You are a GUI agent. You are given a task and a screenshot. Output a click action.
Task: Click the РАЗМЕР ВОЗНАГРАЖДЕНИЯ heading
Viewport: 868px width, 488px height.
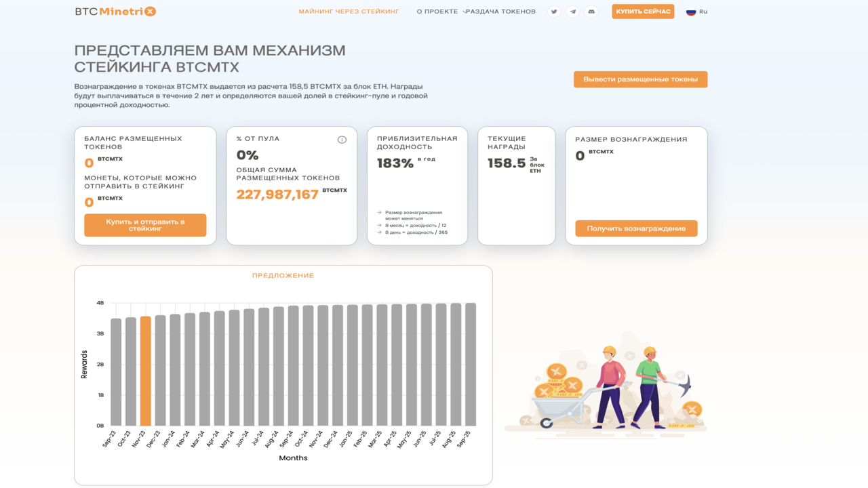pyautogui.click(x=631, y=140)
